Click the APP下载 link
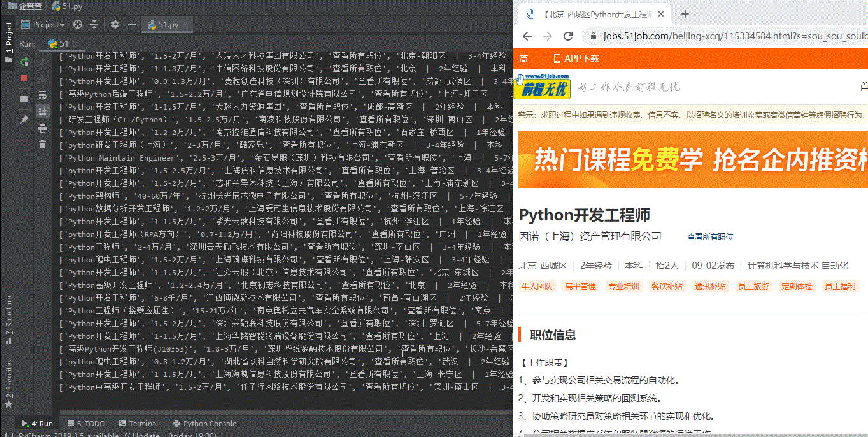 coord(576,59)
